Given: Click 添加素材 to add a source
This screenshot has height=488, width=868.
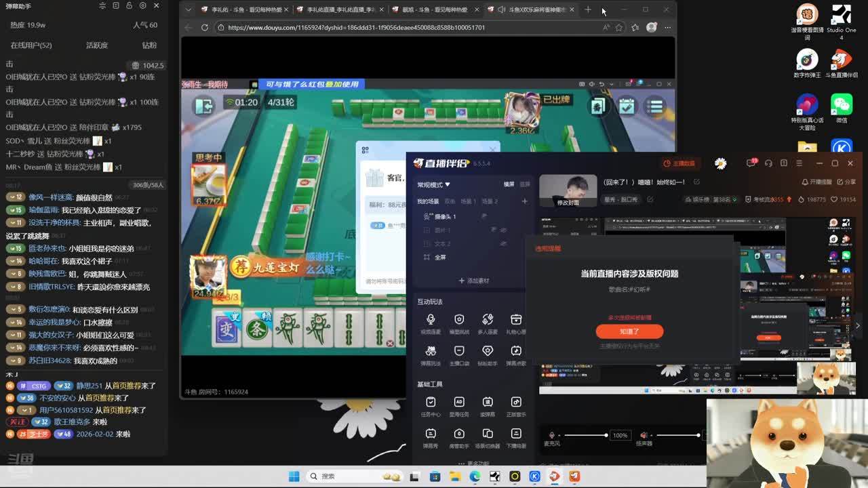Looking at the screenshot, I should tap(473, 281).
